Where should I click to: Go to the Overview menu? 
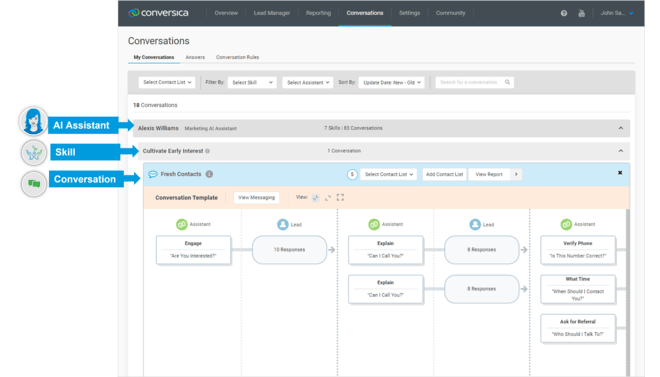coord(226,13)
